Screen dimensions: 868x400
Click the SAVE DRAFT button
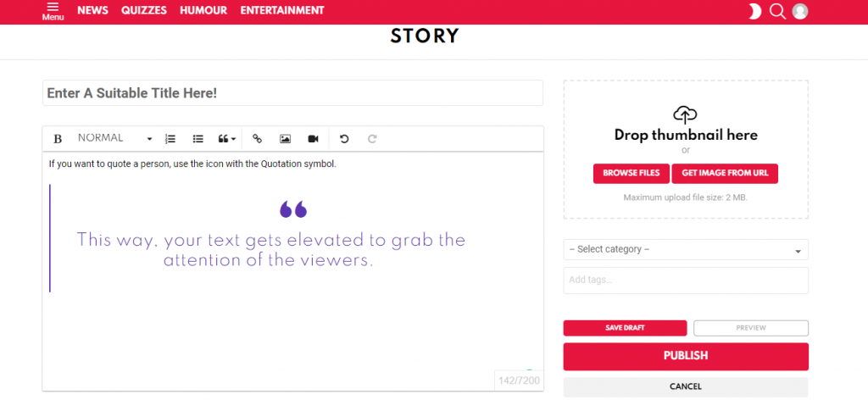(x=625, y=328)
